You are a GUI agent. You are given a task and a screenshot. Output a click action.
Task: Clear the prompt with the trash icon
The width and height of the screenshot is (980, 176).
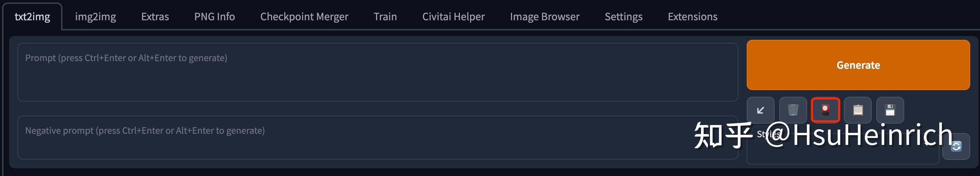(x=793, y=110)
